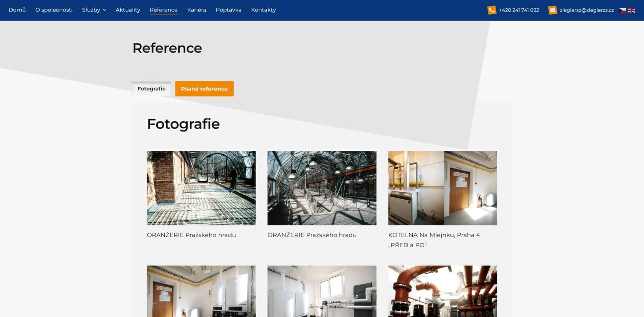
Task: Open the Kariéra menu item
Action: 196,10
